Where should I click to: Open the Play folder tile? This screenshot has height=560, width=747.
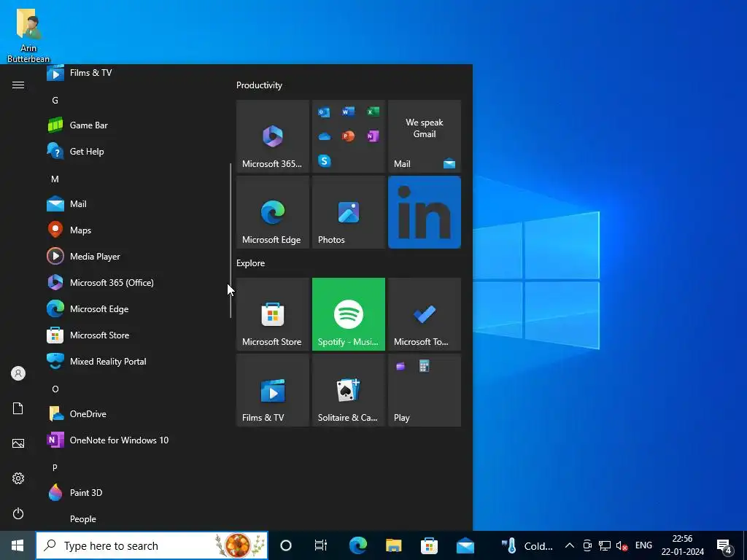click(x=425, y=390)
